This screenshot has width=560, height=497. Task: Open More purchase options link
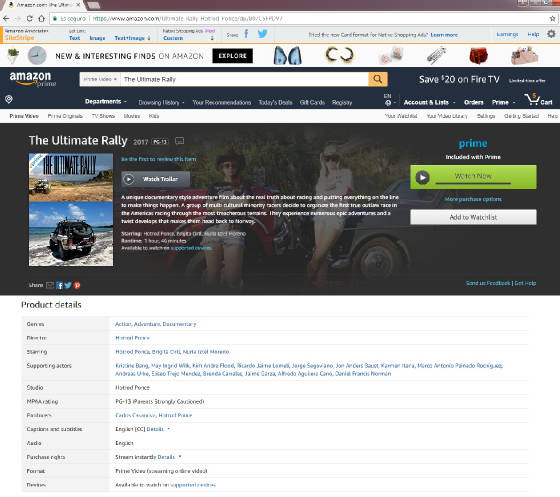(x=473, y=199)
